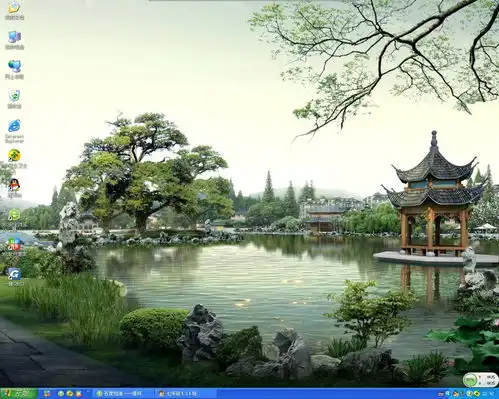The width and height of the screenshot is (499, 399).
Task: Click the yellow 360 system tray icon
Action: pos(477,394)
